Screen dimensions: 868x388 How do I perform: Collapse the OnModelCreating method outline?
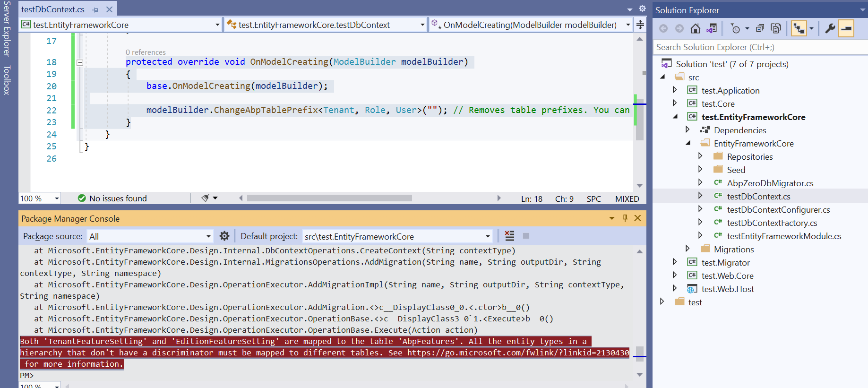80,62
